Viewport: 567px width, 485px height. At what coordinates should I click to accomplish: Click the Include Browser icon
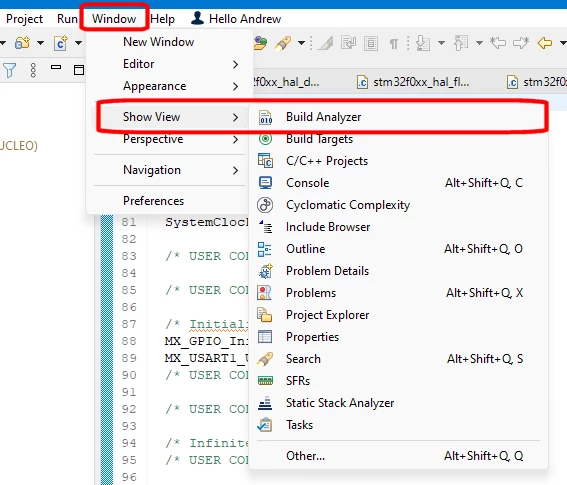(x=266, y=227)
